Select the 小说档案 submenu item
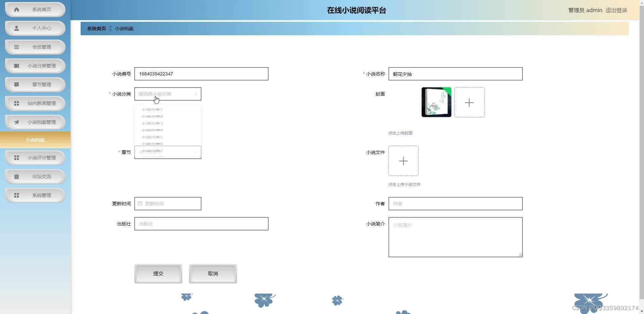Viewport: 644px width, 314px height. [x=35, y=140]
